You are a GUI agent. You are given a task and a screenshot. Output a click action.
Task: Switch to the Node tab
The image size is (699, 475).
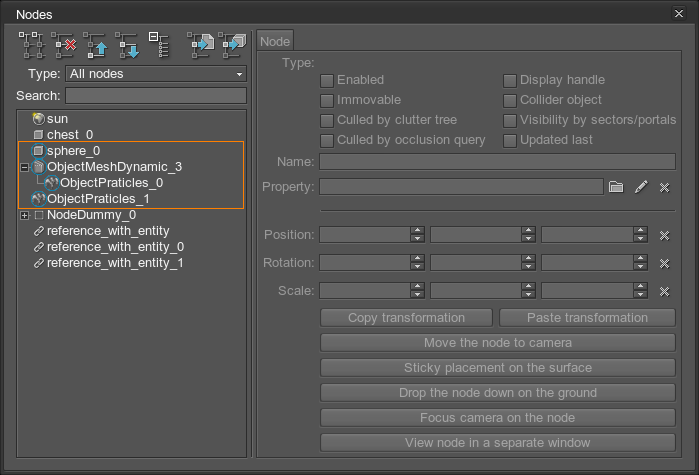click(275, 41)
